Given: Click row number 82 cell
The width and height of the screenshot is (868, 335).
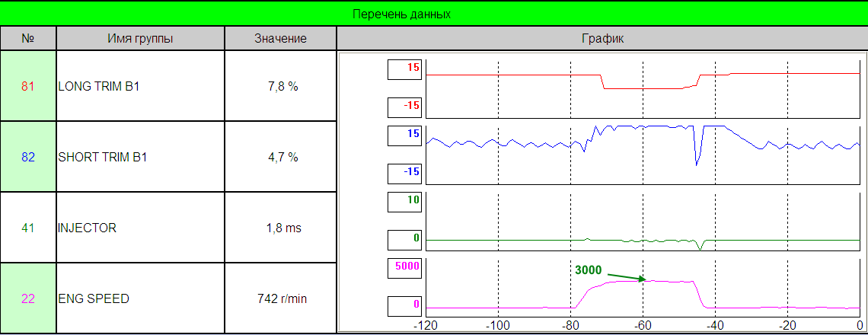Looking at the screenshot, I should 28,157.
